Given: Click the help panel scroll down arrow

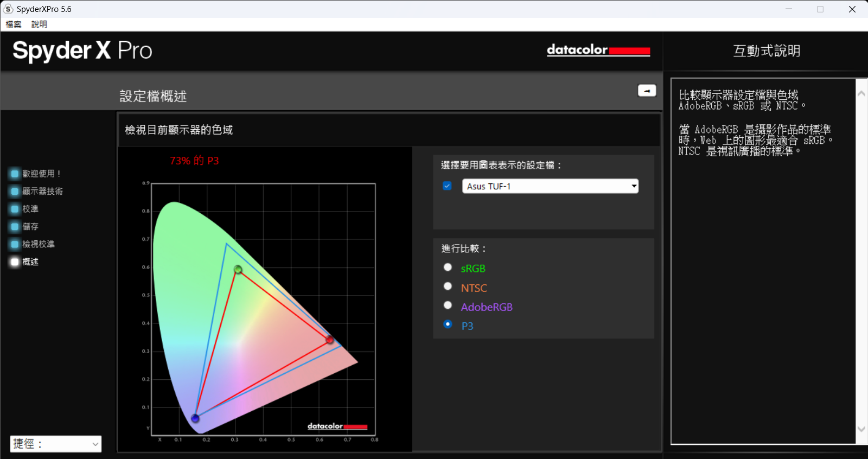Looking at the screenshot, I should tap(861, 429).
